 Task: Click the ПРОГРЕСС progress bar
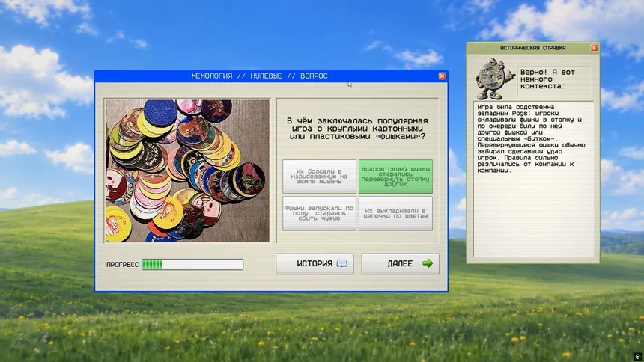point(192,264)
